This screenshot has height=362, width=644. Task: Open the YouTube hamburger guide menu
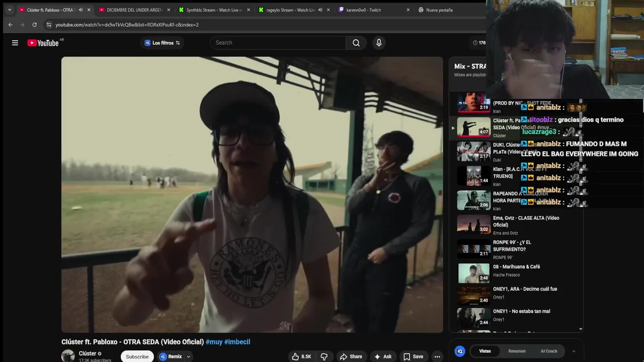coord(15,43)
